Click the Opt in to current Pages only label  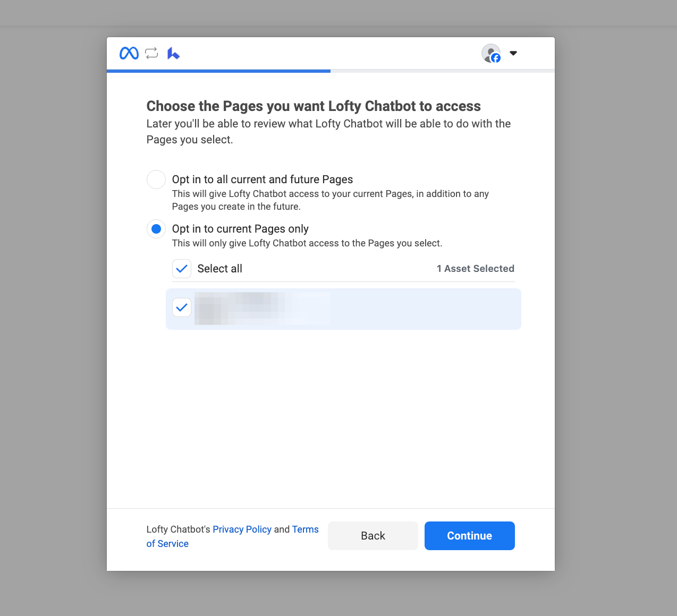coord(240,229)
